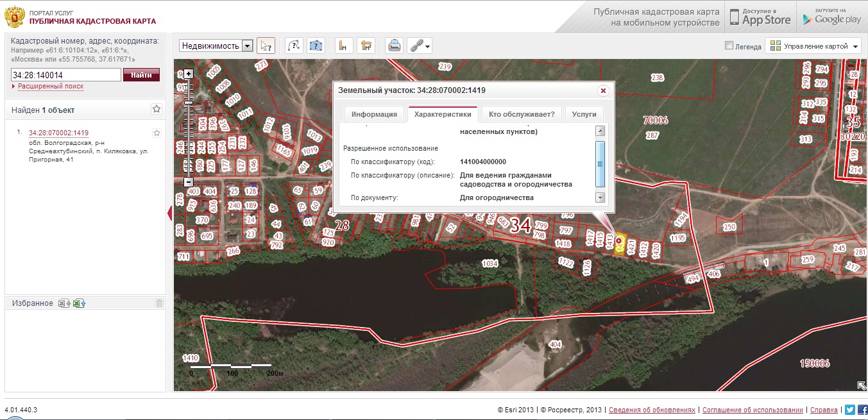Expand the Управление картой menu
Screen dimensions: 868x420
click(815, 46)
